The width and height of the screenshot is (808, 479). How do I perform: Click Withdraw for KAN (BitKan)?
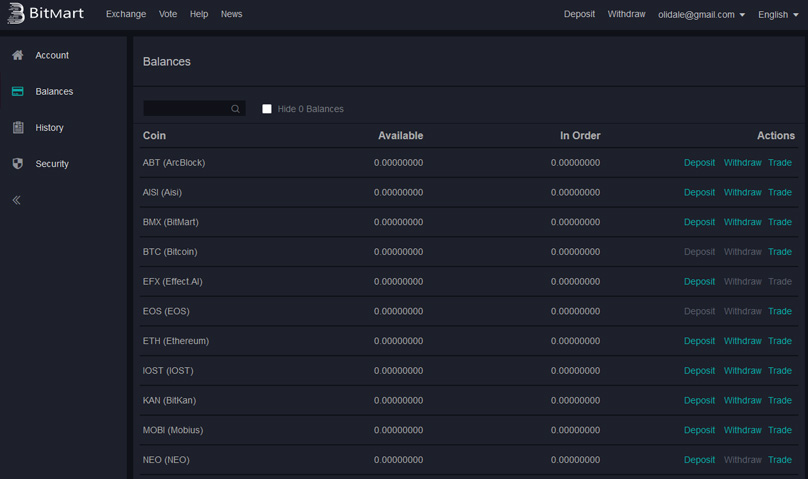point(743,400)
